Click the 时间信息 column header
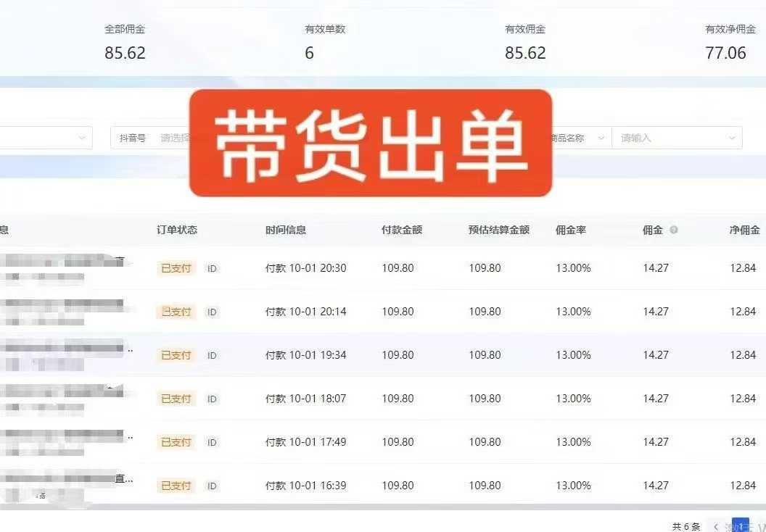Screen dimensions: 766x532 [x=286, y=230]
